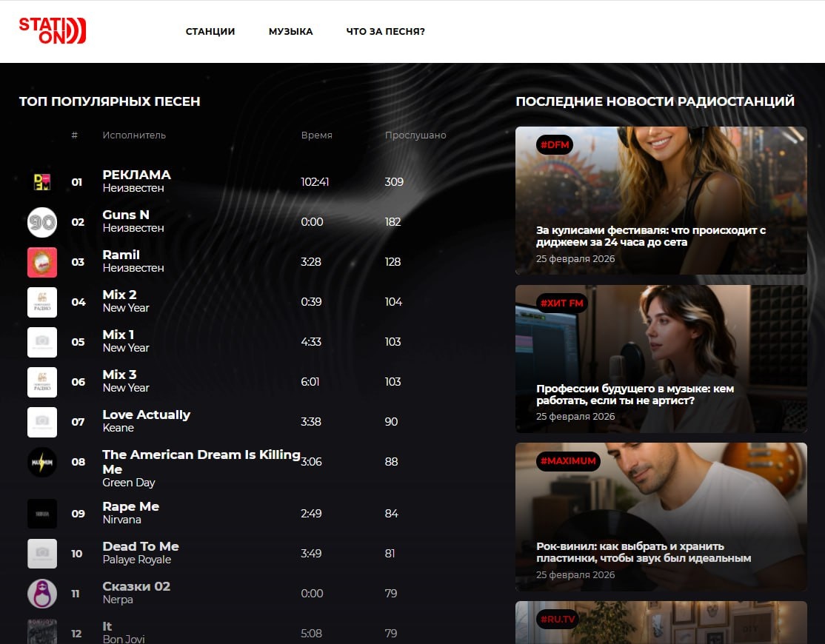Click the artist name Keane
825x644 pixels.
(x=118, y=428)
